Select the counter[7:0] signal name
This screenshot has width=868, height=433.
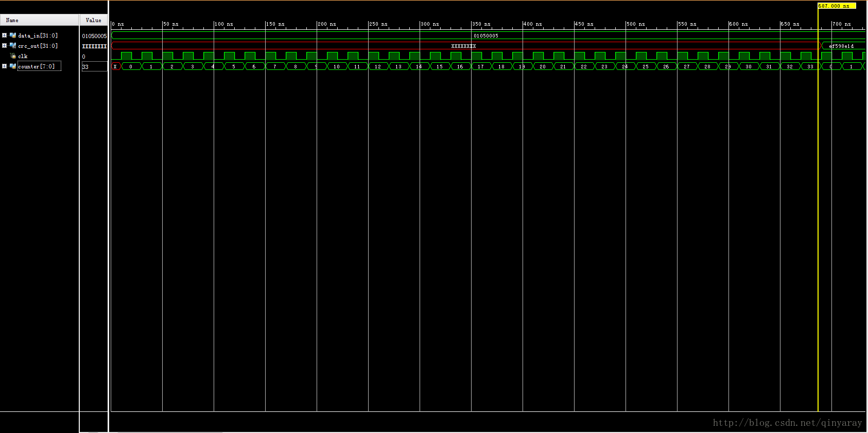coord(36,66)
